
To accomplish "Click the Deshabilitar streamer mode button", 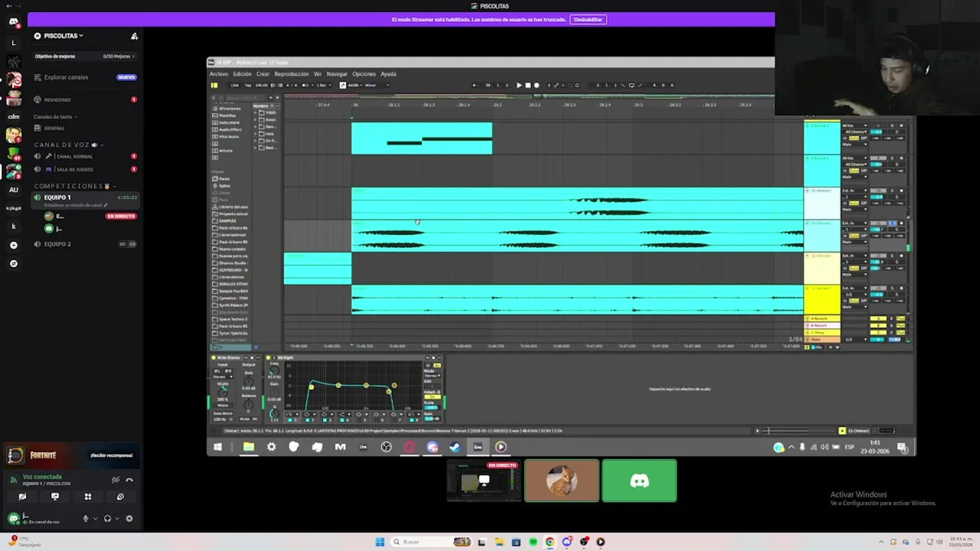I will (588, 19).
